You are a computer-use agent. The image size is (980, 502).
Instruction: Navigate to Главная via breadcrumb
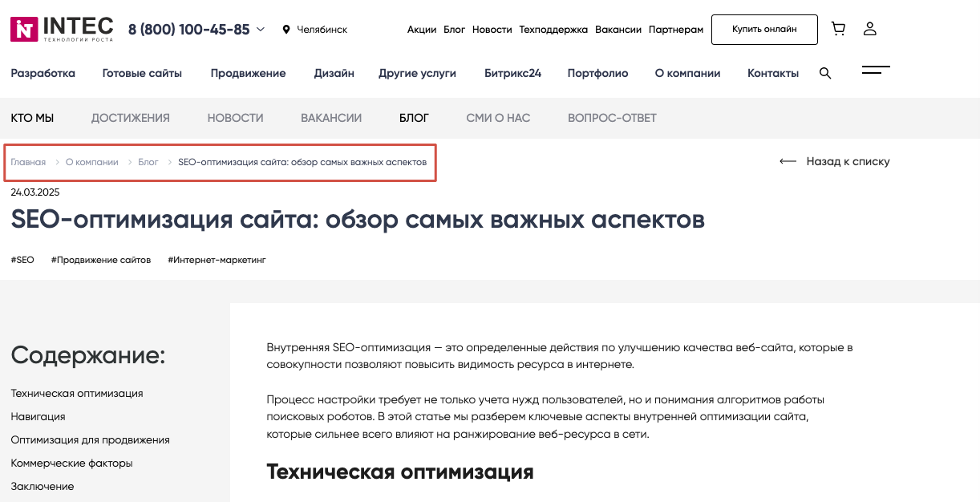click(27, 161)
